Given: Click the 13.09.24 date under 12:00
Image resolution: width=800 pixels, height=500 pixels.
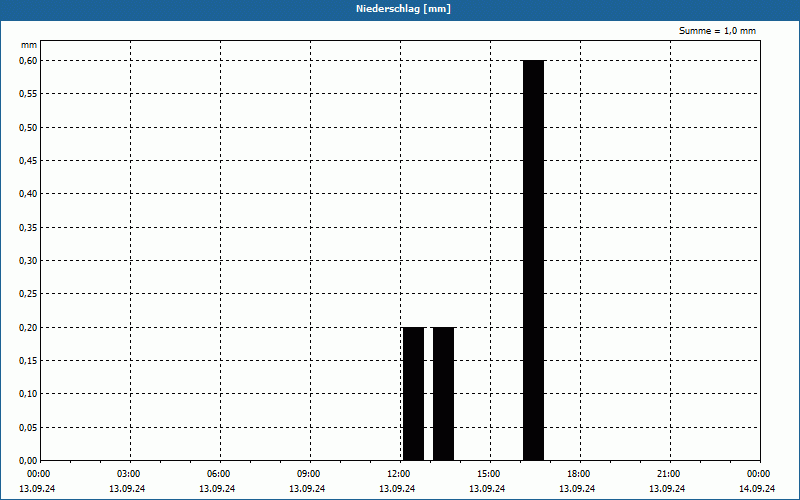Looking at the screenshot, I should pos(397,489).
